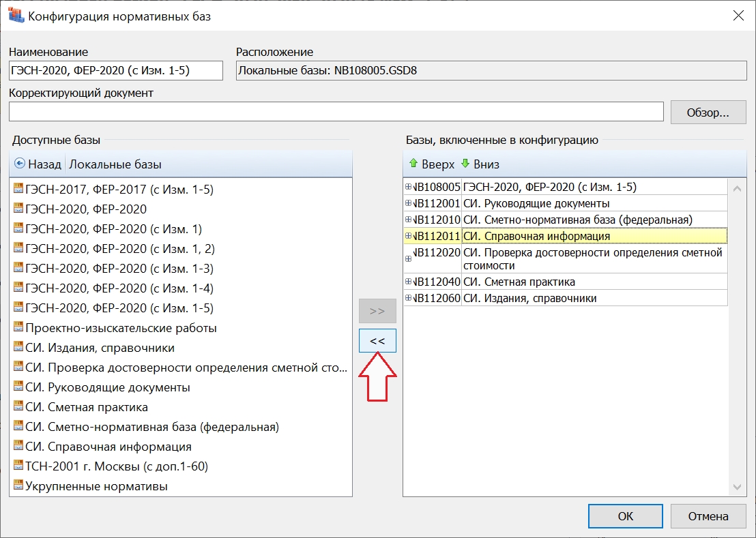756x538 pixels.
Task: Click the green Вверх arrow icon
Action: (413, 163)
